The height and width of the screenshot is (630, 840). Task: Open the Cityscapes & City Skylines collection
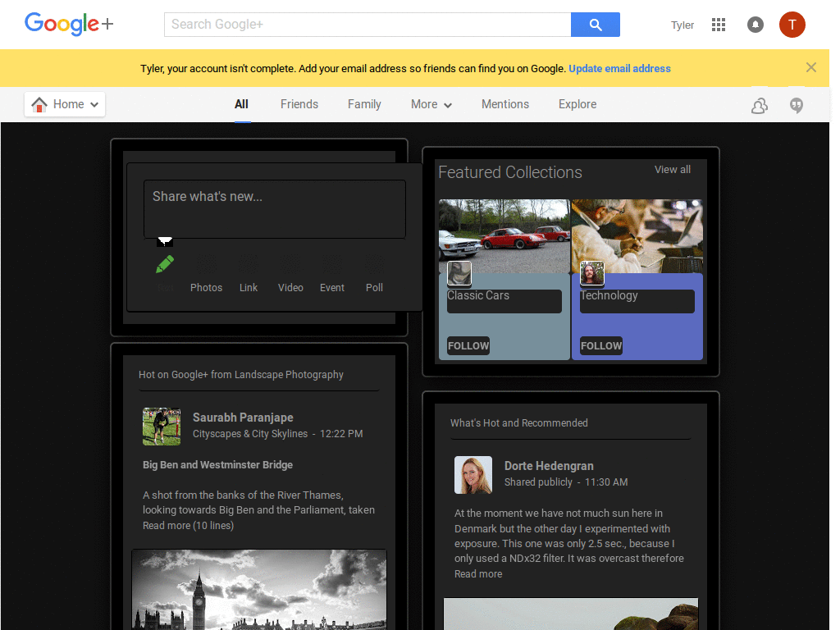(x=250, y=434)
